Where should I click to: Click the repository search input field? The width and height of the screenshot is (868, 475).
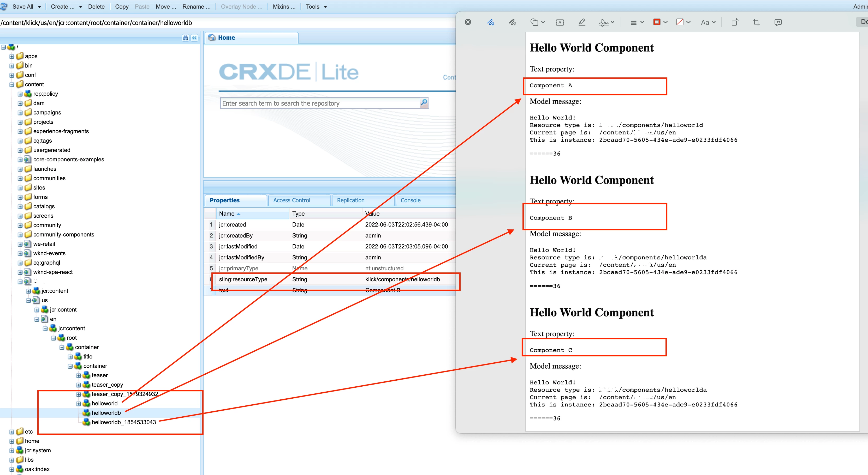(x=319, y=103)
